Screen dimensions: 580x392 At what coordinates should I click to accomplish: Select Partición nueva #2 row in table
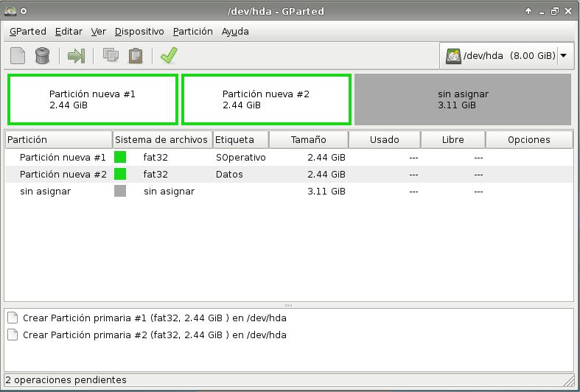click(x=63, y=175)
